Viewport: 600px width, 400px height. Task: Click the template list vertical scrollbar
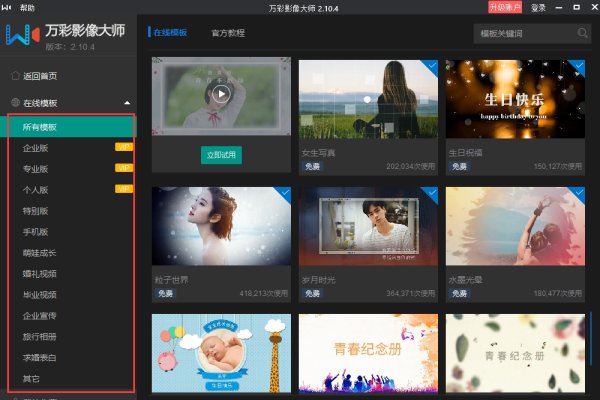[590, 330]
